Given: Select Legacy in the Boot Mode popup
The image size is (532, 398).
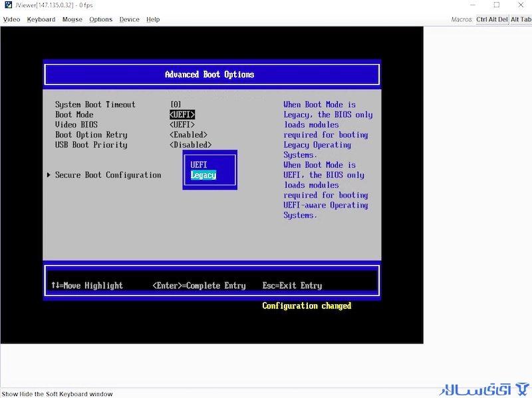Looking at the screenshot, I should coord(203,175).
